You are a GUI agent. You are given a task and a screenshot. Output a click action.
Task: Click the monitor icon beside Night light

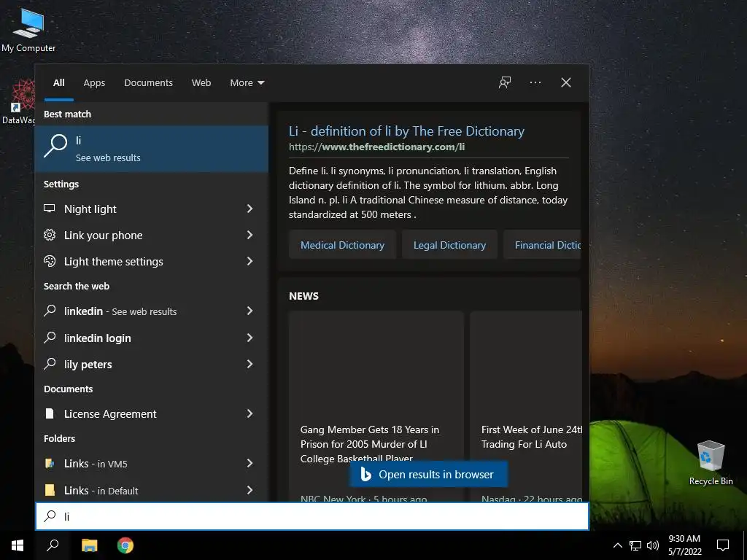pyautogui.click(x=50, y=209)
